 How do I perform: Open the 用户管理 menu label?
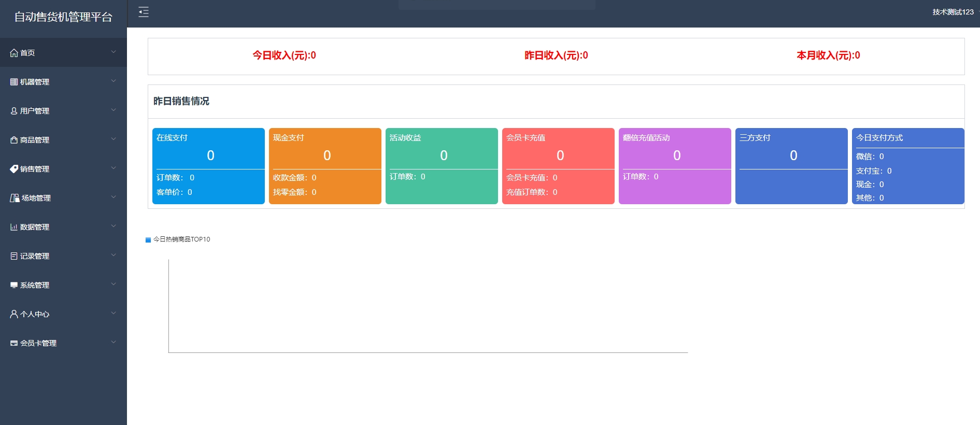coord(35,111)
